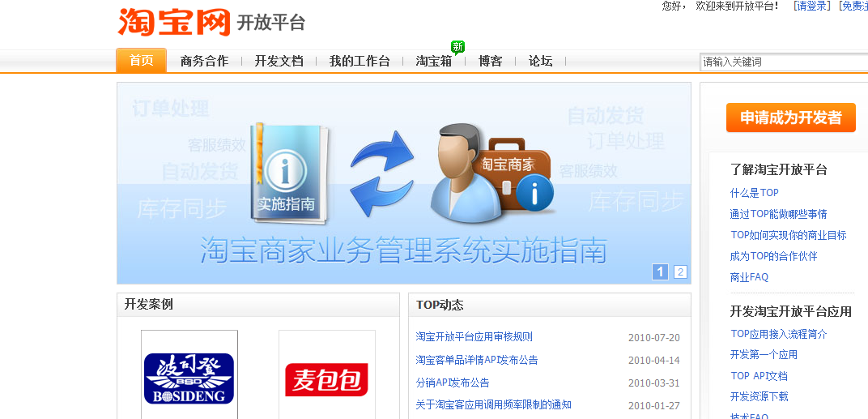Click the 了解淘宝开放平台 heading

click(778, 169)
